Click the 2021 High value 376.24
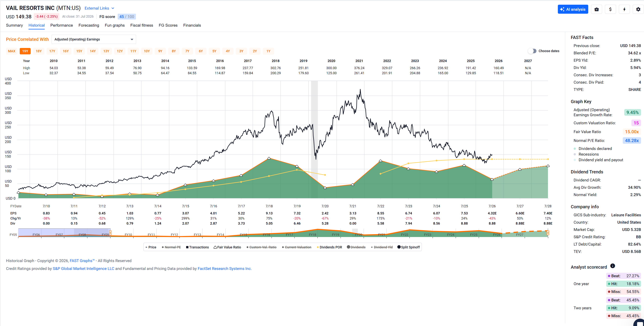Viewport: 644px width, 326px height. [x=359, y=68]
